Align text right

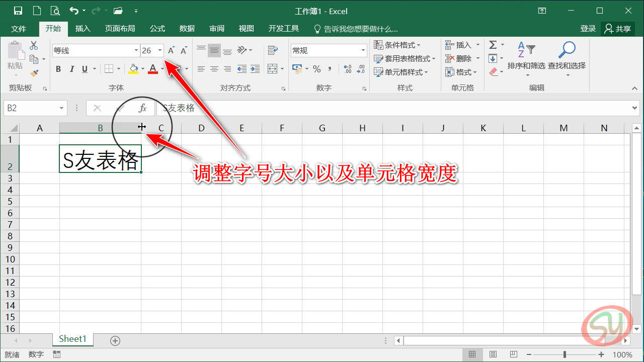tap(227, 69)
